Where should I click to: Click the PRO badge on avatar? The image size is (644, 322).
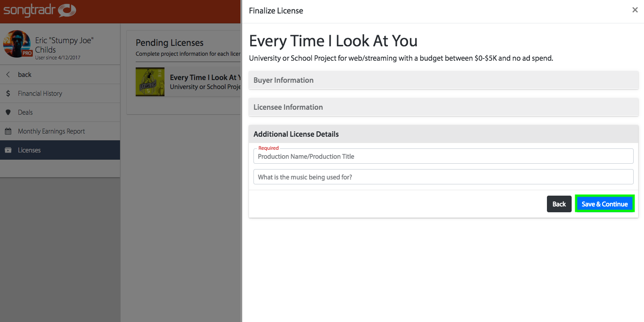27,53
